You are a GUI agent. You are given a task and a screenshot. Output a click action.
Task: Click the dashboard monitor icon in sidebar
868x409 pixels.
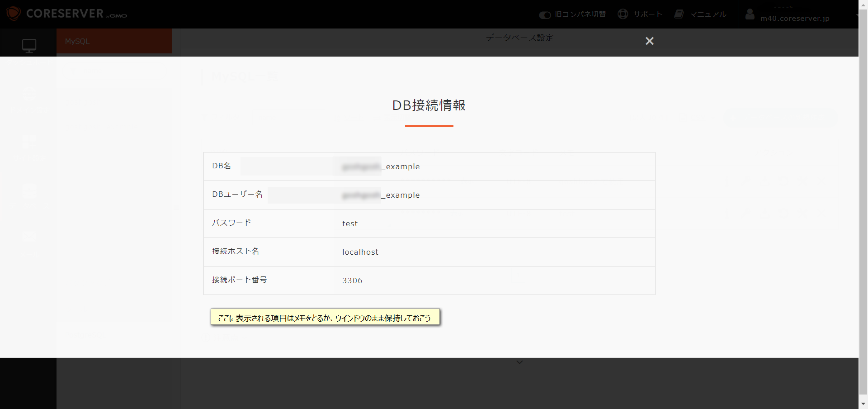[x=29, y=46]
